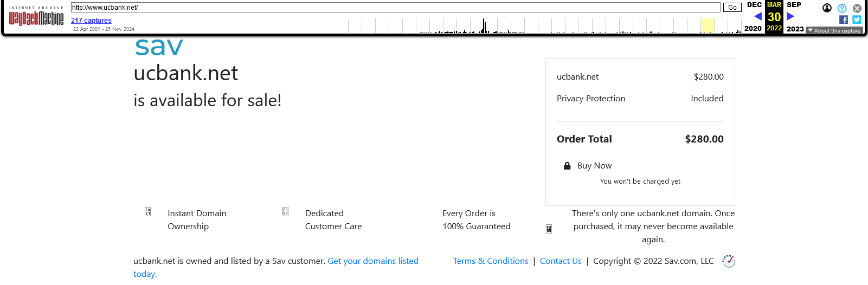Open Terms & Conditions link

[x=491, y=261]
